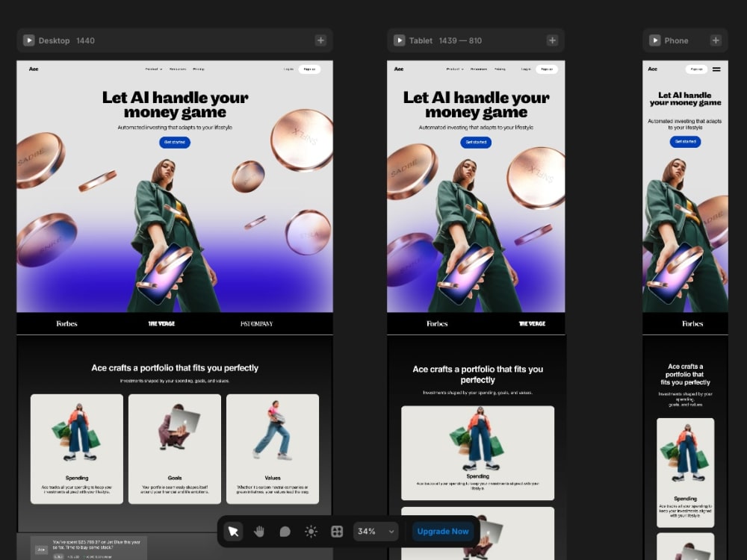This screenshot has width=747, height=560.
Task: Click the Upgrade Now button
Action: pos(443,532)
